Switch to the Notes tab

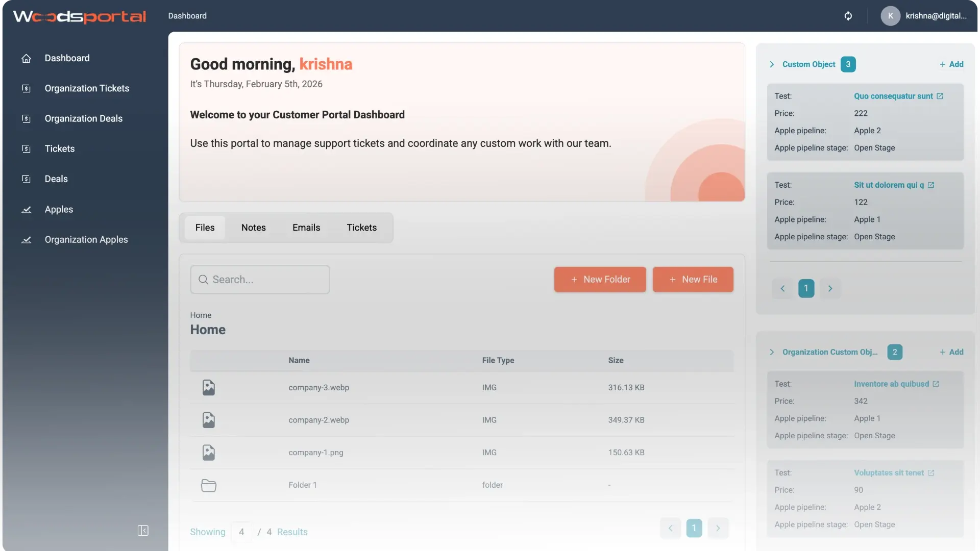[254, 228]
